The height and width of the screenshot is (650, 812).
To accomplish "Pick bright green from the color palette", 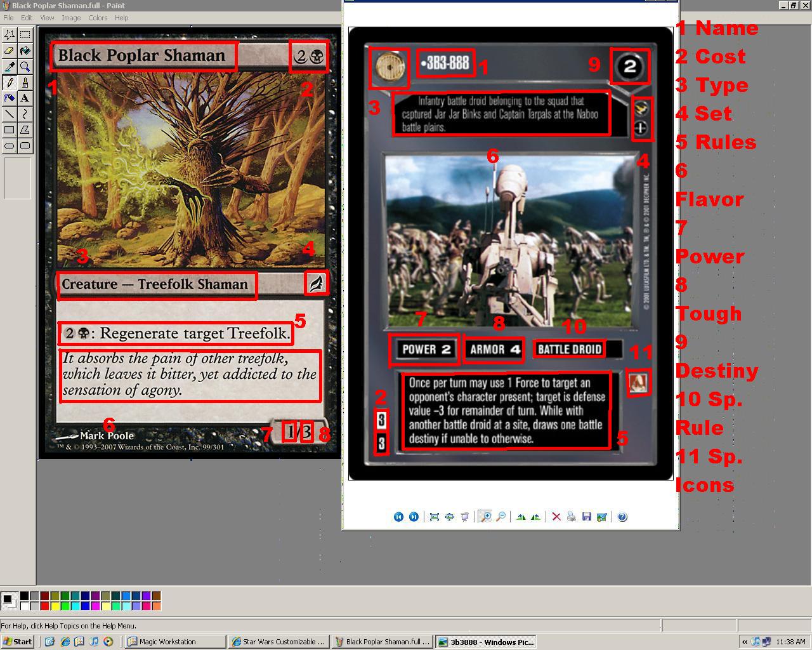I will tap(65, 606).
